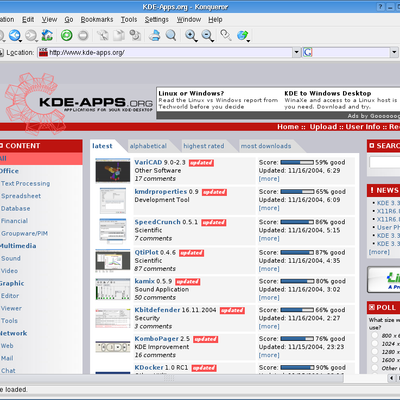Open the 87 comments text for QtiPlot
Viewport: 400px width, 400px height.
click(x=155, y=269)
